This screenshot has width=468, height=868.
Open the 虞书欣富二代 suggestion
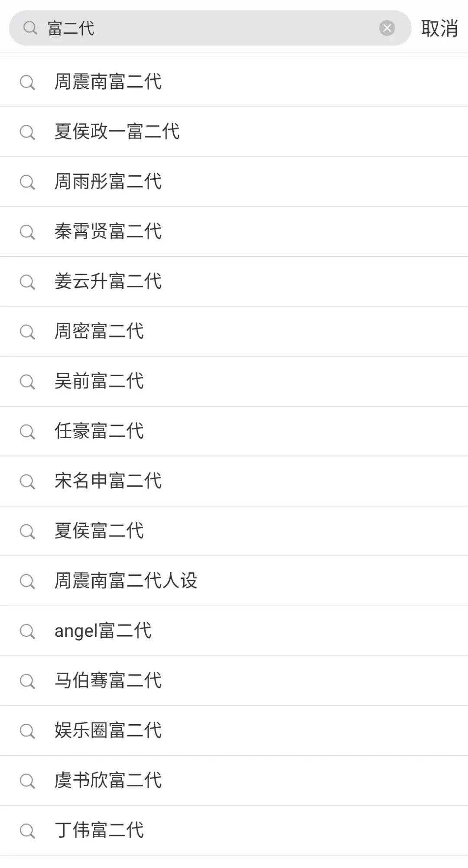pyautogui.click(x=108, y=781)
